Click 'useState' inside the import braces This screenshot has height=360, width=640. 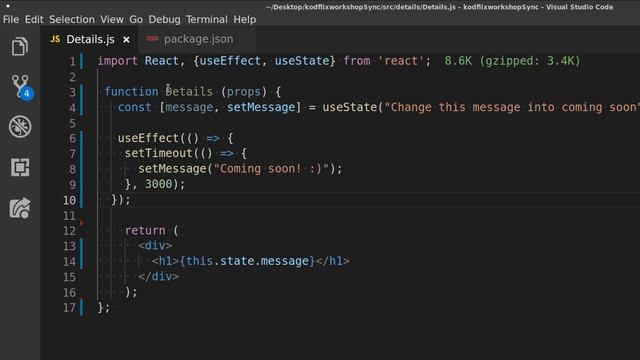pos(301,61)
